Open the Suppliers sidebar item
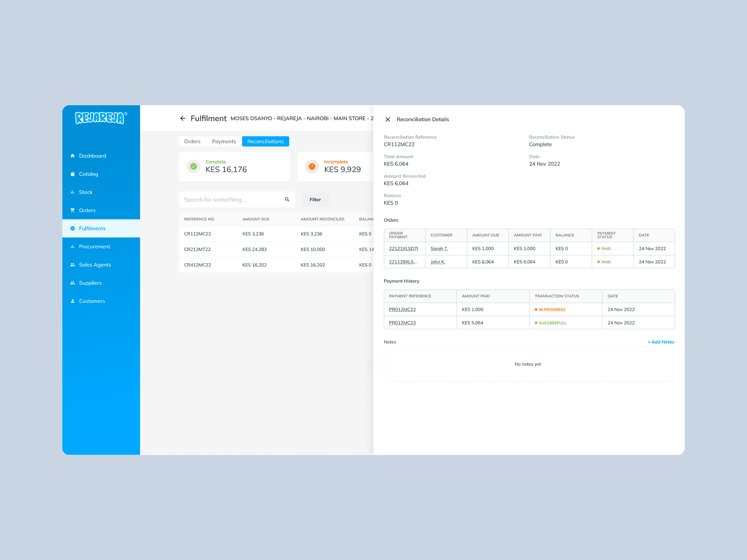The image size is (747, 560). coord(90,283)
